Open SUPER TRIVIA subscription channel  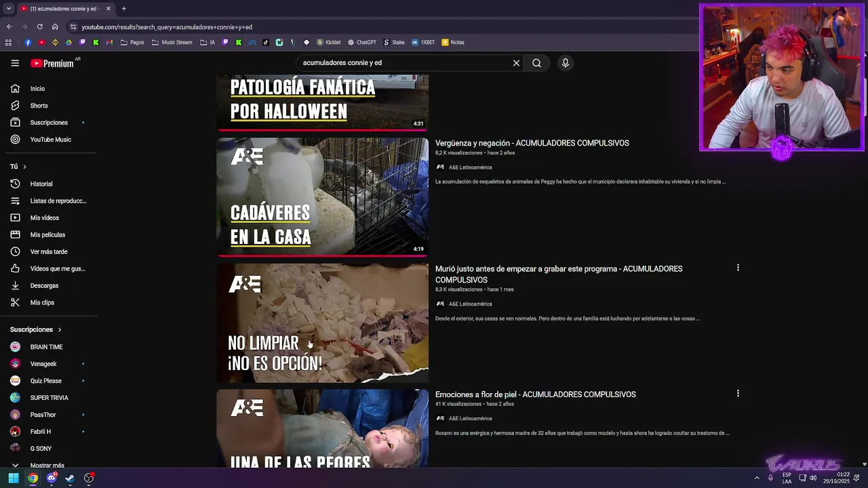click(x=49, y=398)
